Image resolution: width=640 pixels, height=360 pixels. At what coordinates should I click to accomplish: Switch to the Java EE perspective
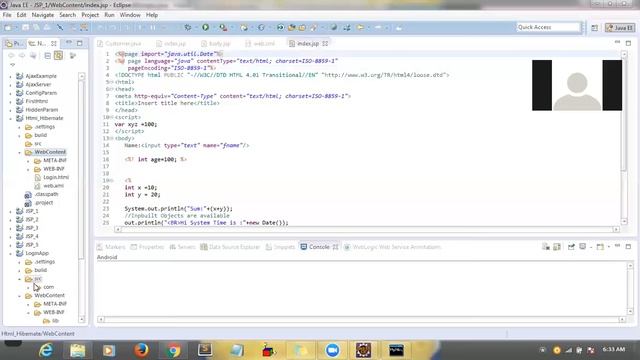pos(620,28)
